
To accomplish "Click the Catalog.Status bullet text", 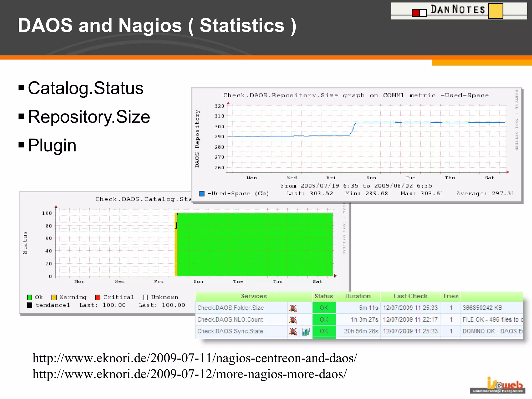I will (85, 88).
